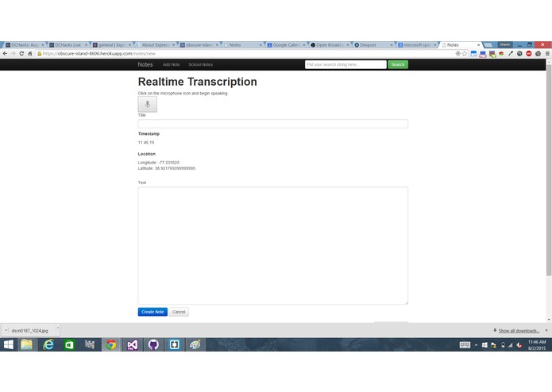Click the microphone icon to begin speaking
Image resolution: width=552 pixels, height=392 pixels.
click(147, 105)
